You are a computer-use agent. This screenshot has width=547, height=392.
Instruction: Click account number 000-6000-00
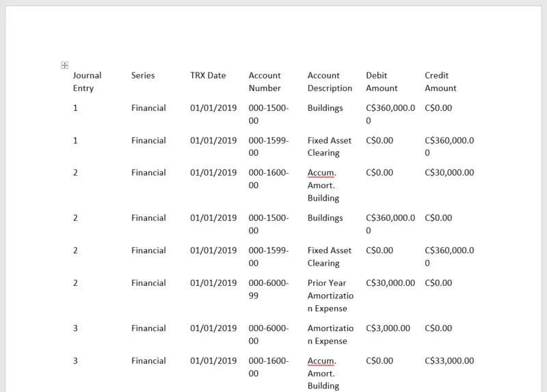click(x=268, y=335)
